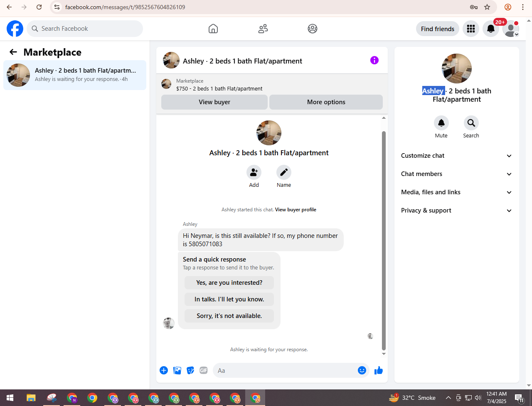Viewport: 532px width, 406px height.
Task: Click chat scroll down arrow
Action: pos(384,354)
